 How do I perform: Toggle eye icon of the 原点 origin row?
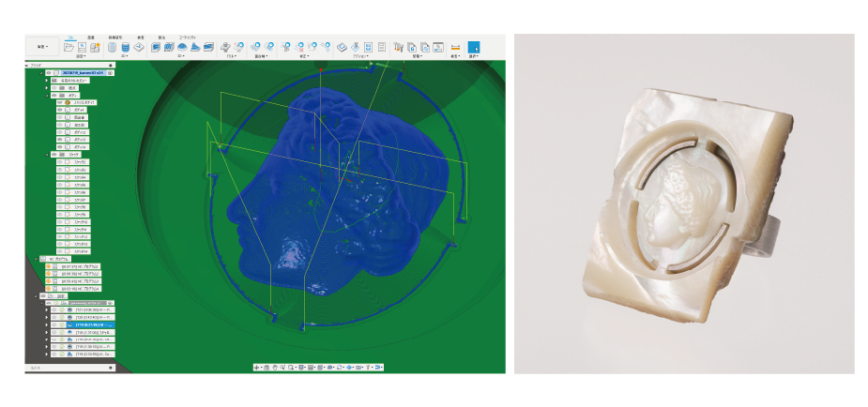pos(54,88)
